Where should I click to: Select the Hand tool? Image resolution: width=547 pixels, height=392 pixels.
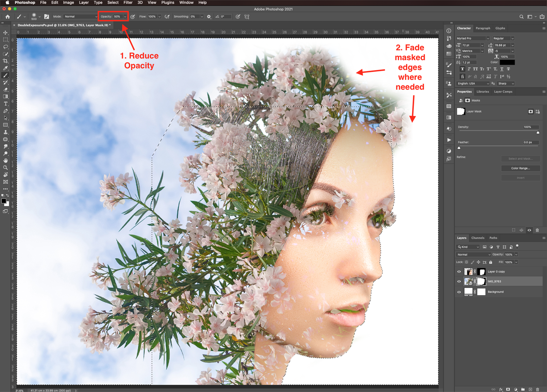point(5,161)
